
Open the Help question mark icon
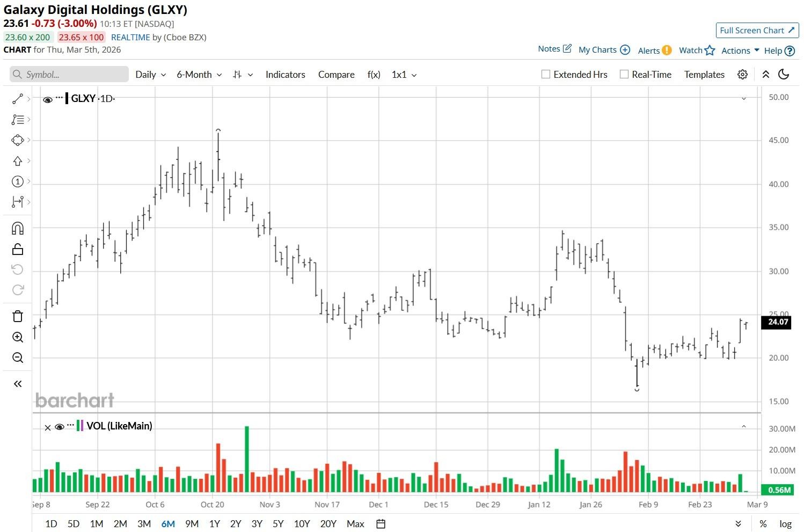[790, 50]
